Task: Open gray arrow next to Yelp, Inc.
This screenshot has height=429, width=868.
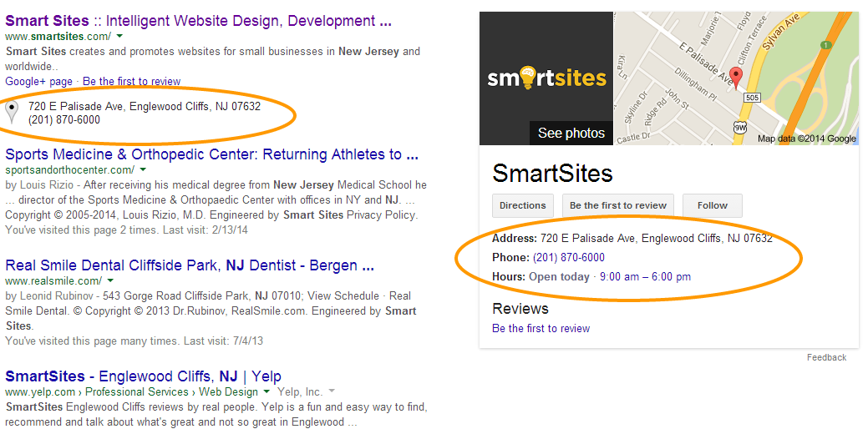Action: coord(332,391)
